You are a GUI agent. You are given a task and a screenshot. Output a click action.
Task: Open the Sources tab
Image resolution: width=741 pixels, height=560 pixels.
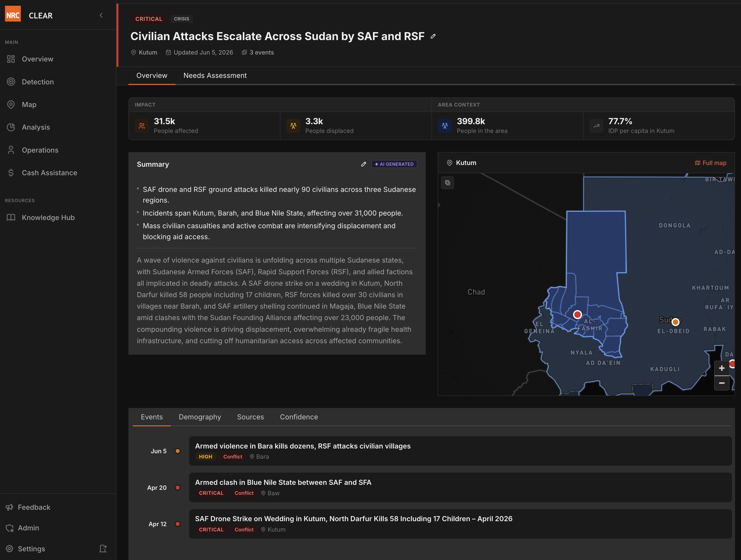point(251,417)
